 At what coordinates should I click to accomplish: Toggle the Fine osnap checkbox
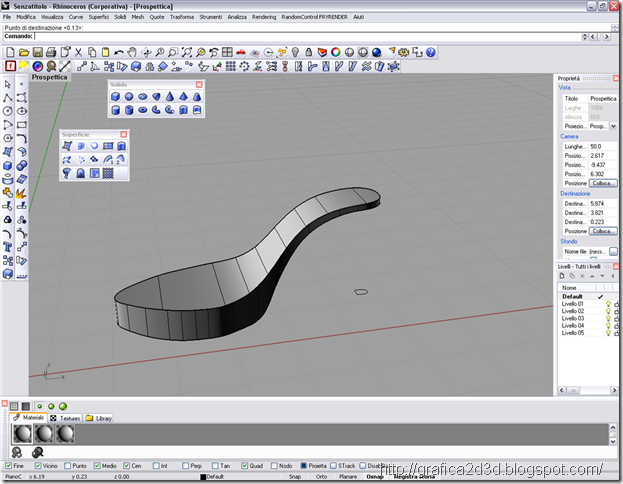tap(9, 465)
